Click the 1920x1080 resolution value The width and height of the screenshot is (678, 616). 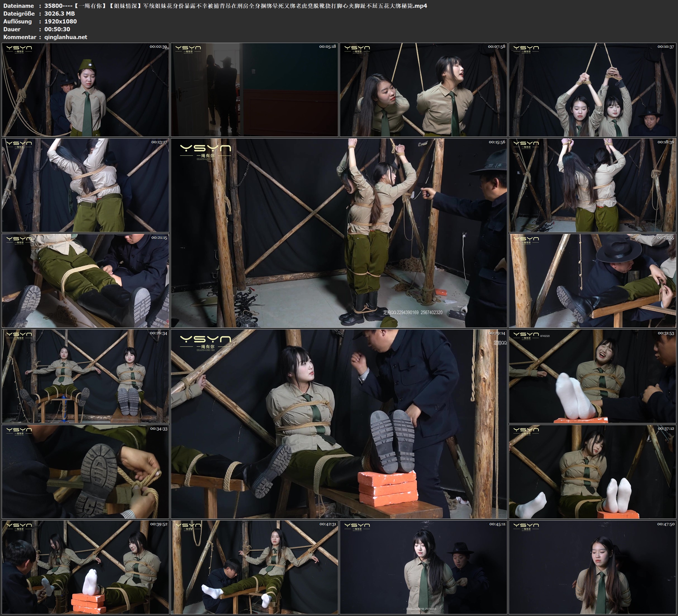coord(61,21)
